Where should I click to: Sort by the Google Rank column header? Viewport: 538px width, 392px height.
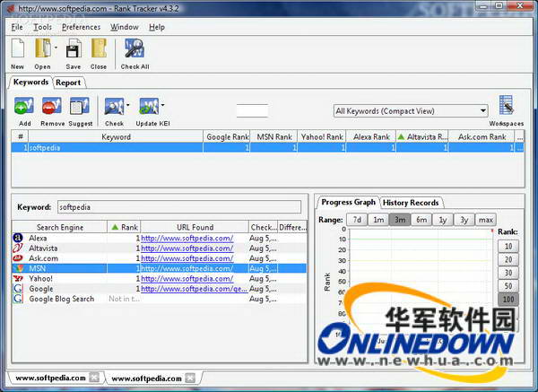(227, 136)
